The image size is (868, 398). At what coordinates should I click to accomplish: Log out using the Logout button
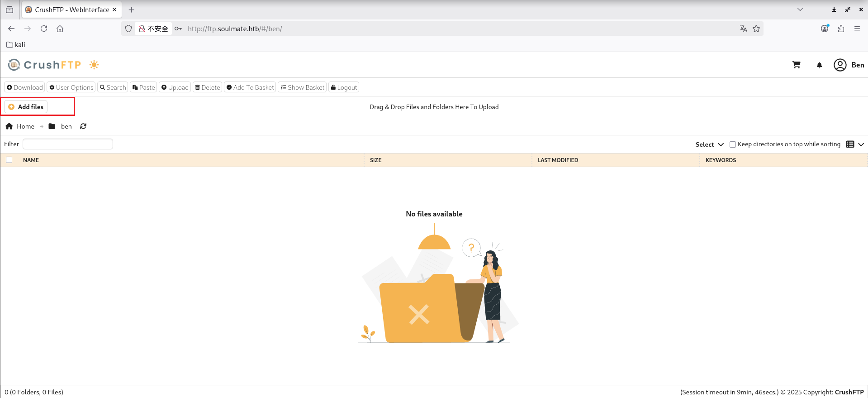[x=344, y=87]
